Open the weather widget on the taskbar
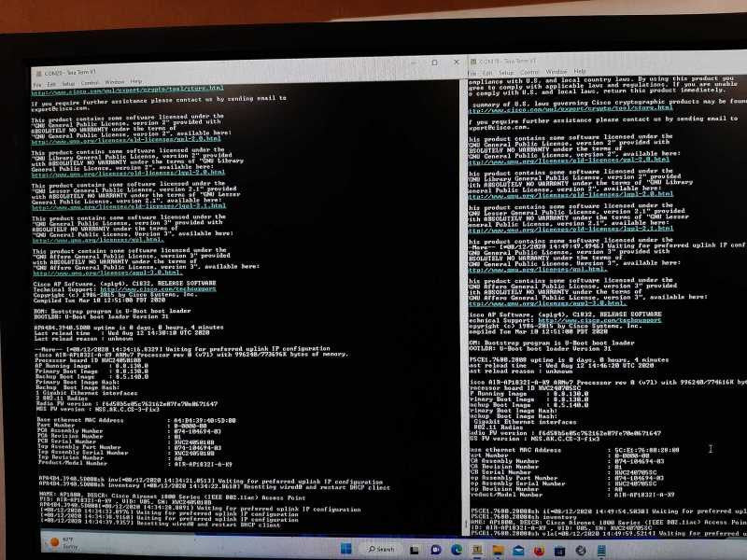Image resolution: width=747 pixels, height=560 pixels. click(63, 543)
